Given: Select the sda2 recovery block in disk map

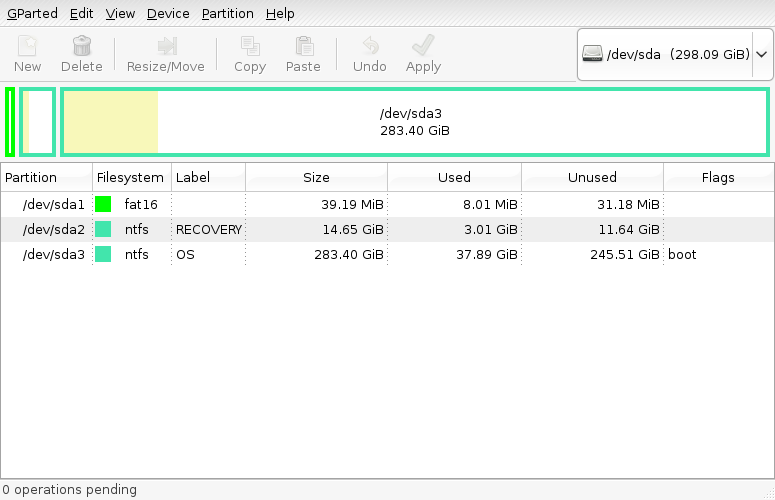Looking at the screenshot, I should [x=38, y=122].
